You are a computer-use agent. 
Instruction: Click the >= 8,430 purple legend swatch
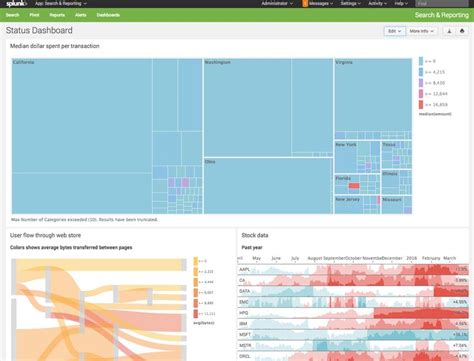(421, 83)
